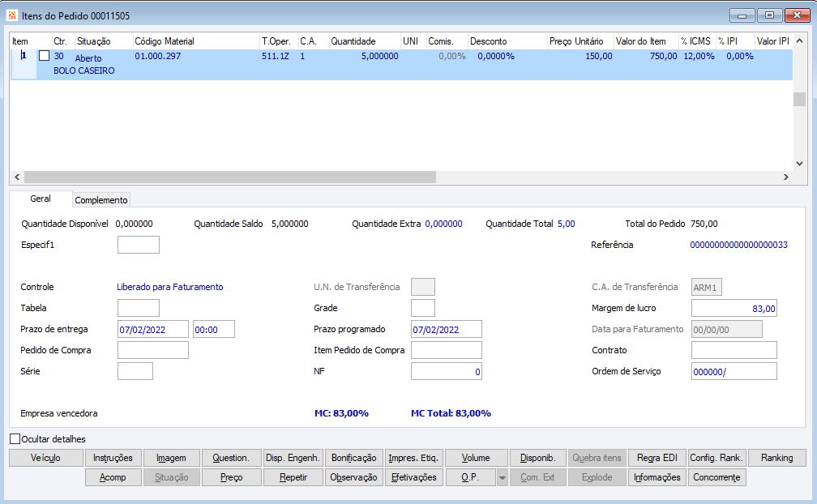This screenshot has height=504, width=817.
Task: Click the horizontal scrollbar thumb of the grid
Action: point(230,177)
